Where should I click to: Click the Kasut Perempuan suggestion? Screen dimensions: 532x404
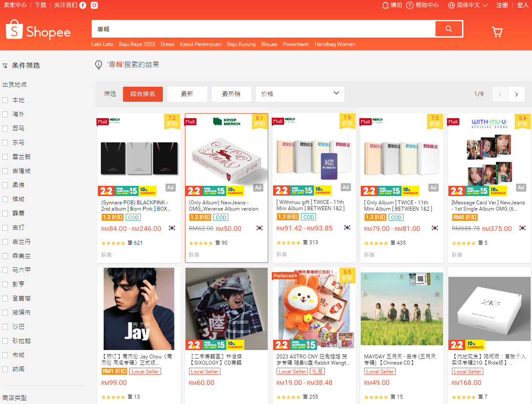pos(200,44)
